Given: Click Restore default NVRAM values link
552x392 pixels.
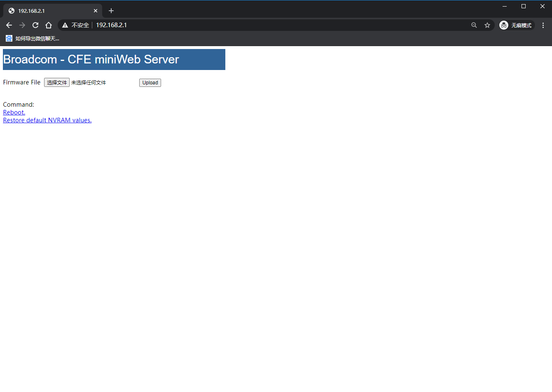Looking at the screenshot, I should pos(47,120).
